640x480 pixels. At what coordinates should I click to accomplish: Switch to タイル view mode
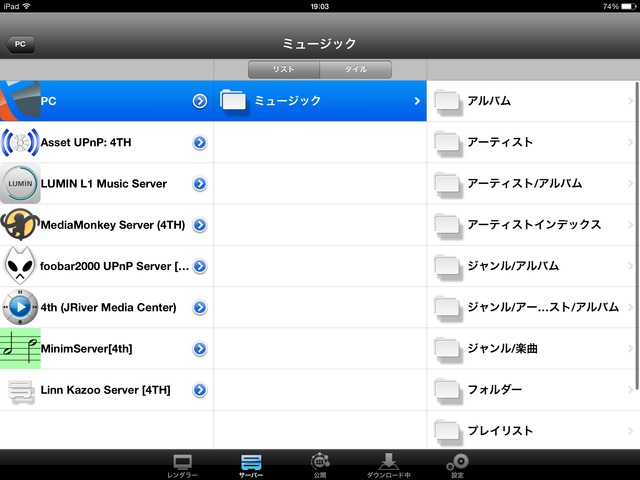pyautogui.click(x=355, y=70)
